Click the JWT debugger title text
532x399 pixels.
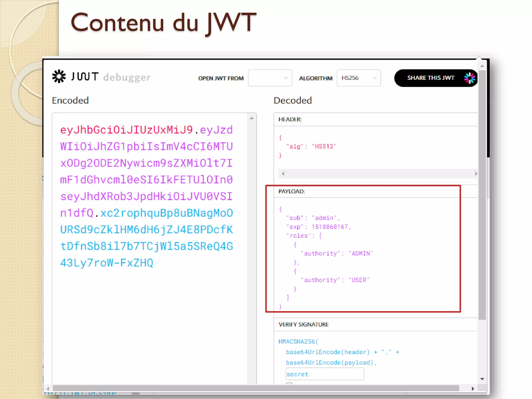[x=111, y=77]
